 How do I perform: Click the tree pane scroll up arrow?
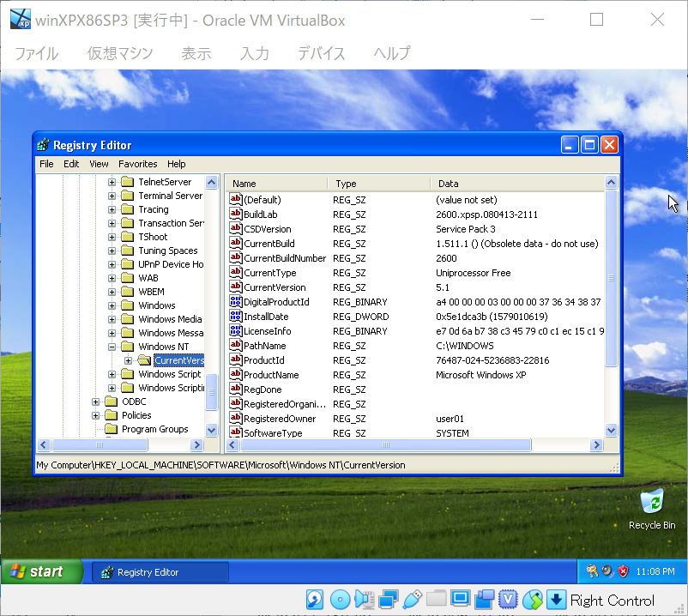point(212,182)
